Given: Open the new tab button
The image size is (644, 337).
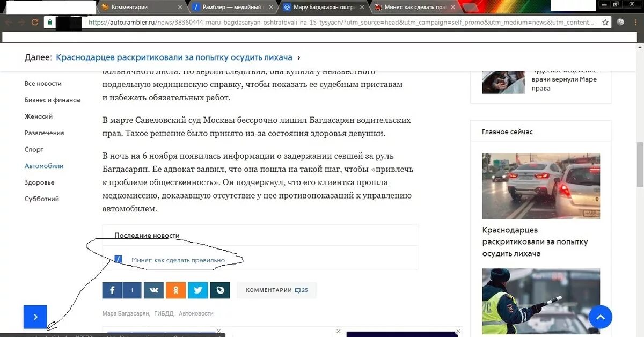Looking at the screenshot, I should 470,8.
